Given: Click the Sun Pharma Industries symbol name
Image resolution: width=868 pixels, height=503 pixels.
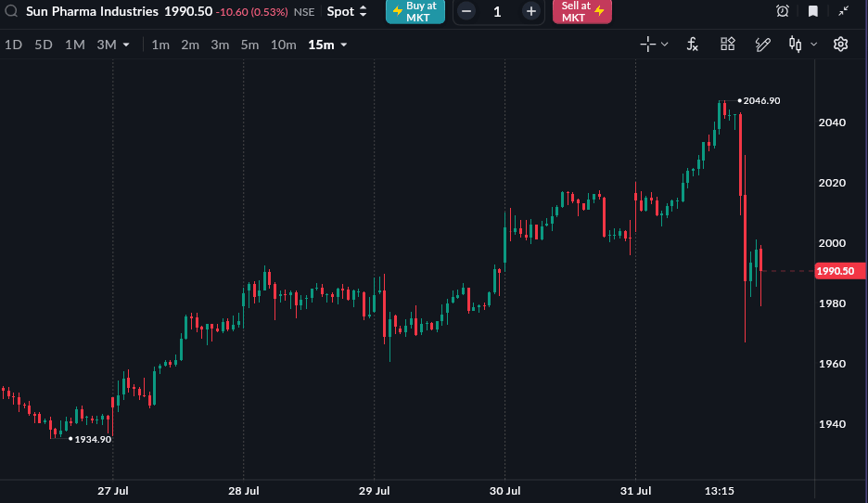Looking at the screenshot, I should click(x=92, y=11).
